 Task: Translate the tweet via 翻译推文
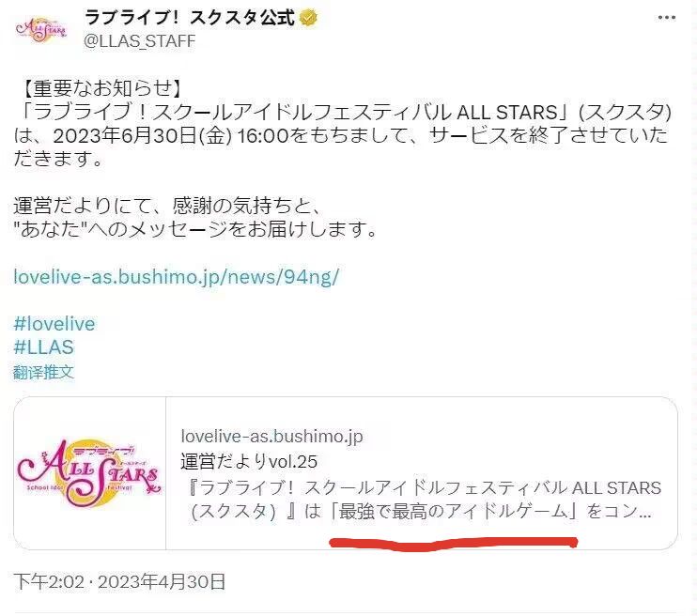[x=43, y=372]
